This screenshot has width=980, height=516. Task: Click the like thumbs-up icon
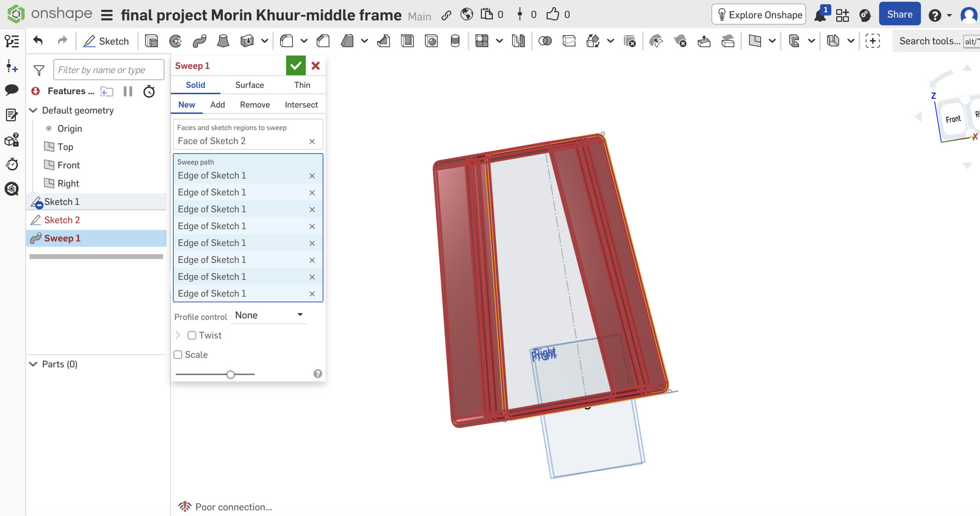(x=553, y=15)
